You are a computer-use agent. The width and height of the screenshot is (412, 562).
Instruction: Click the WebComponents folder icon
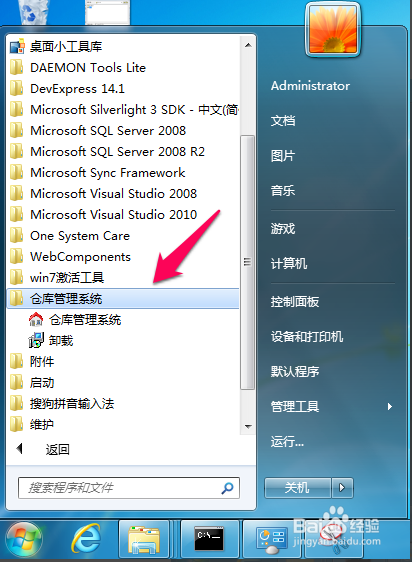pos(16,257)
